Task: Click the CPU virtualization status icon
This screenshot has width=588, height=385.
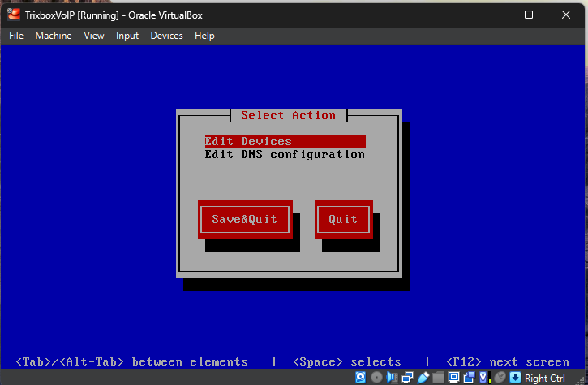Action: 485,377
